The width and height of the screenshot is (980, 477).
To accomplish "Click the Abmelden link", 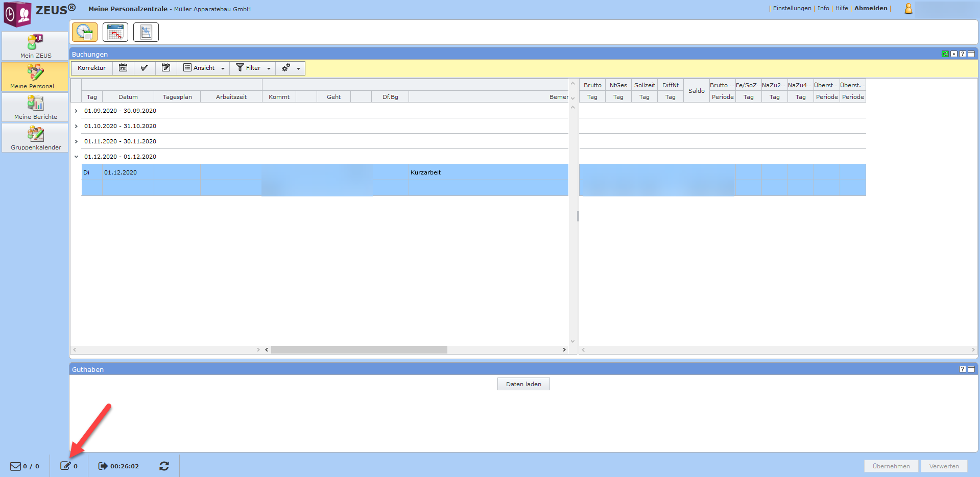I will point(871,8).
